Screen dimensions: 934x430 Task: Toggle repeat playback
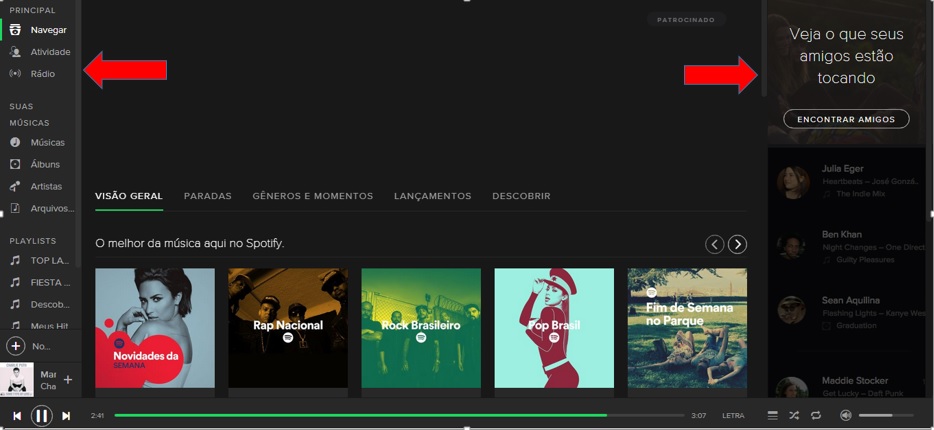tap(815, 415)
